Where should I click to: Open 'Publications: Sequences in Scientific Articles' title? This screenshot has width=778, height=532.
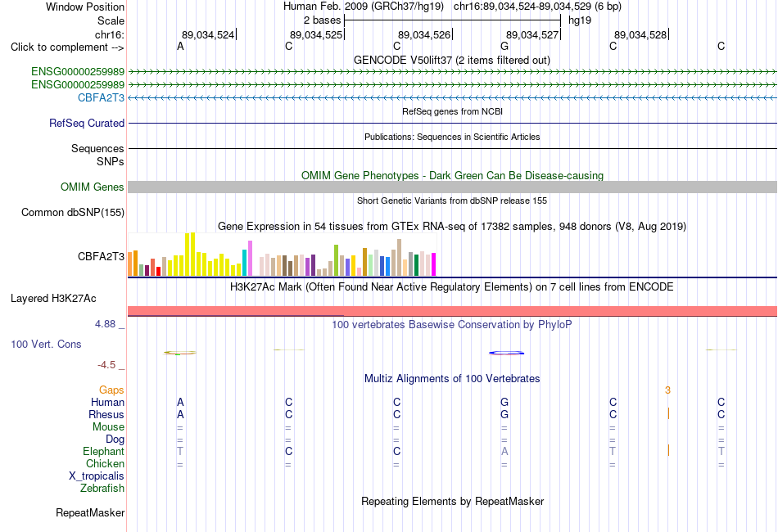pos(452,137)
